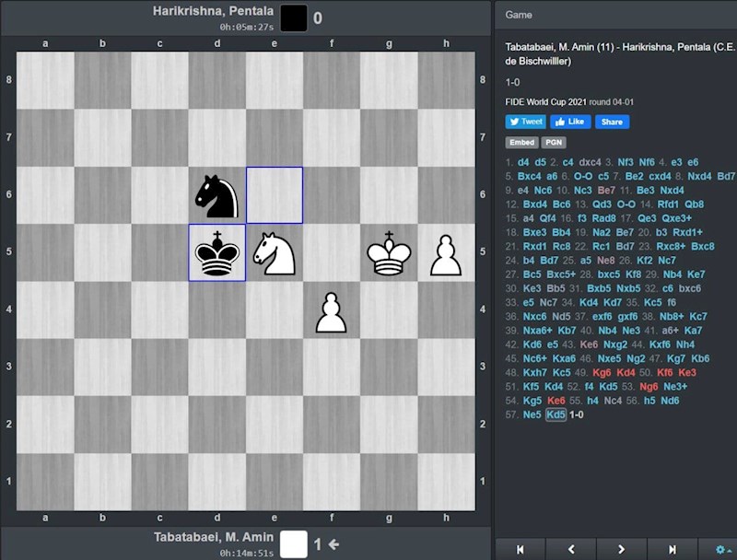This screenshot has width=737, height=560.
Task: Share game via Tweet button
Action: point(525,122)
